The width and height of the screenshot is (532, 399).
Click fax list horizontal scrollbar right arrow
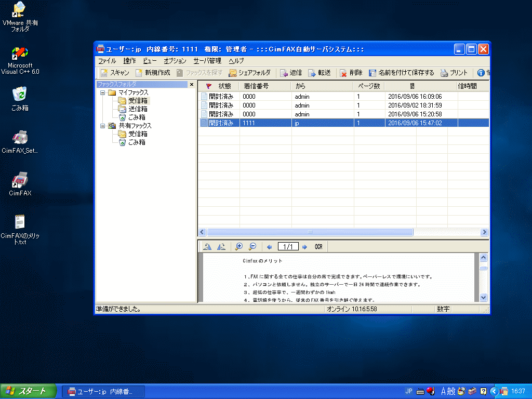pyautogui.click(x=484, y=232)
